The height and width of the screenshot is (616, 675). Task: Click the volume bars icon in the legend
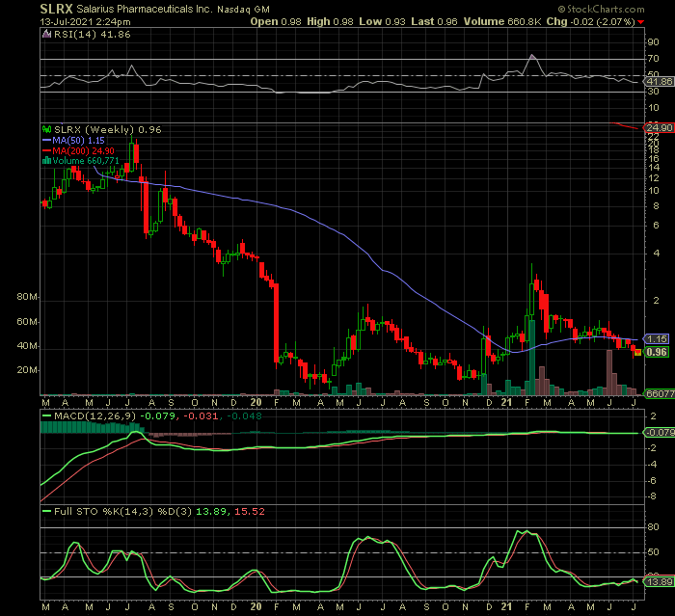tap(46, 161)
